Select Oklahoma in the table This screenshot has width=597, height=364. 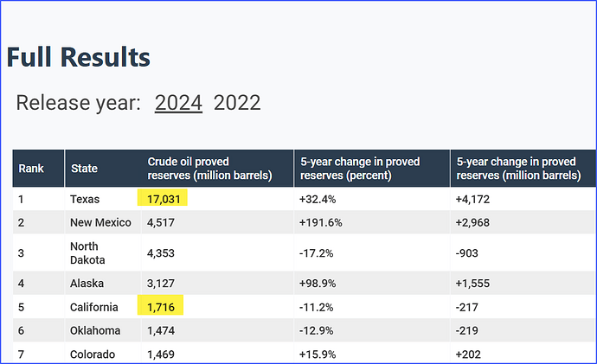95,330
